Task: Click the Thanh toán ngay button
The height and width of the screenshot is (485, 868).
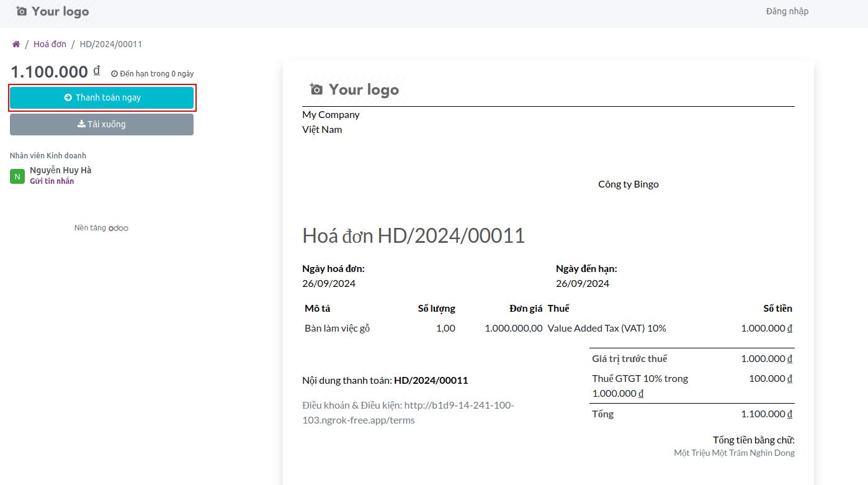Action: tap(102, 97)
